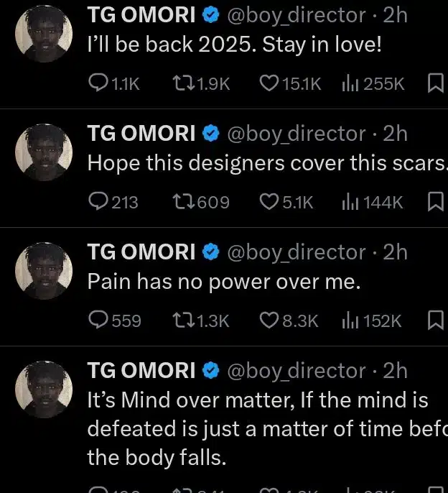The image size is (448, 493).
Task: Open TG OMORI profile picture on first tweet
Action: [x=44, y=33]
